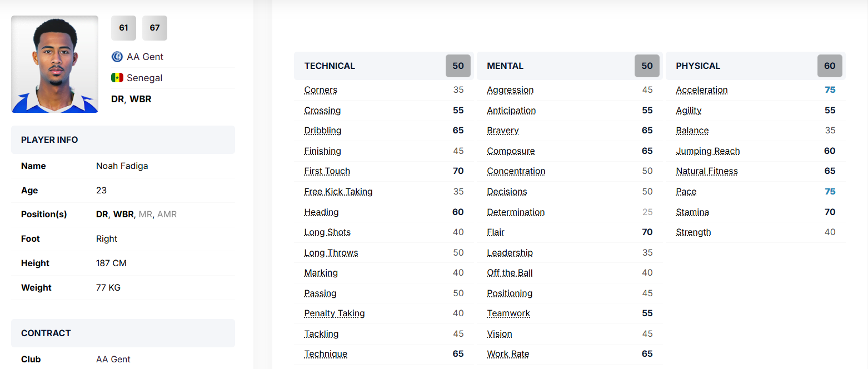
Task: Click the 61 current rating badge
Action: click(123, 28)
